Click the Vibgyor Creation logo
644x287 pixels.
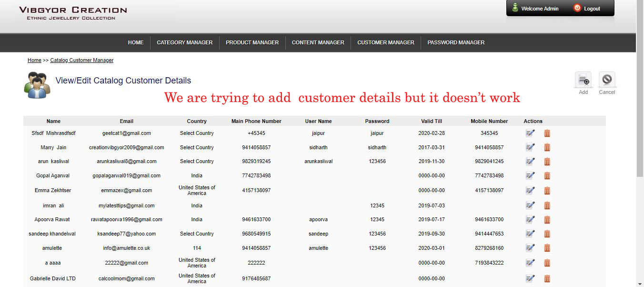(x=73, y=13)
